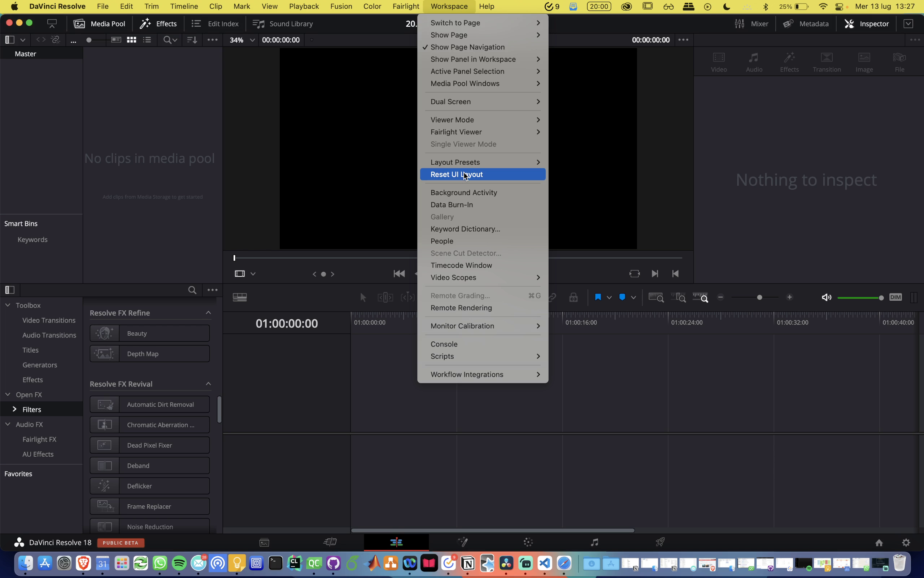The height and width of the screenshot is (578, 924).
Task: Select Generators in effects tree
Action: [x=40, y=365]
